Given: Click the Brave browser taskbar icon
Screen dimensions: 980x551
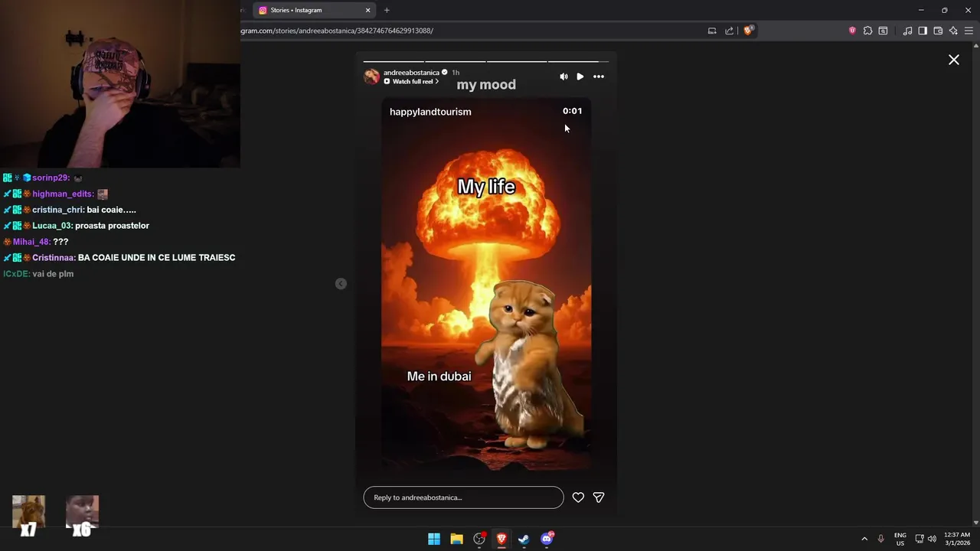Looking at the screenshot, I should (x=501, y=539).
